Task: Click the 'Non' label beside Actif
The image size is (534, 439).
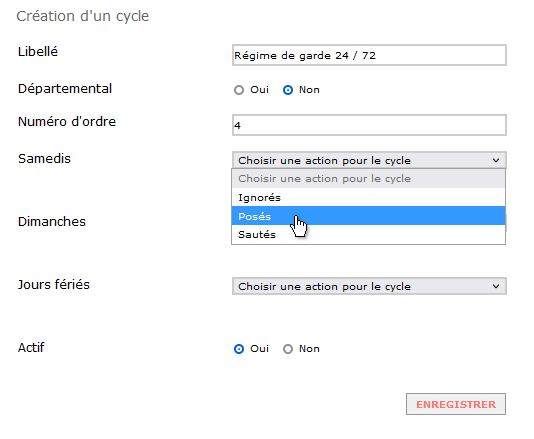Action: (309, 349)
